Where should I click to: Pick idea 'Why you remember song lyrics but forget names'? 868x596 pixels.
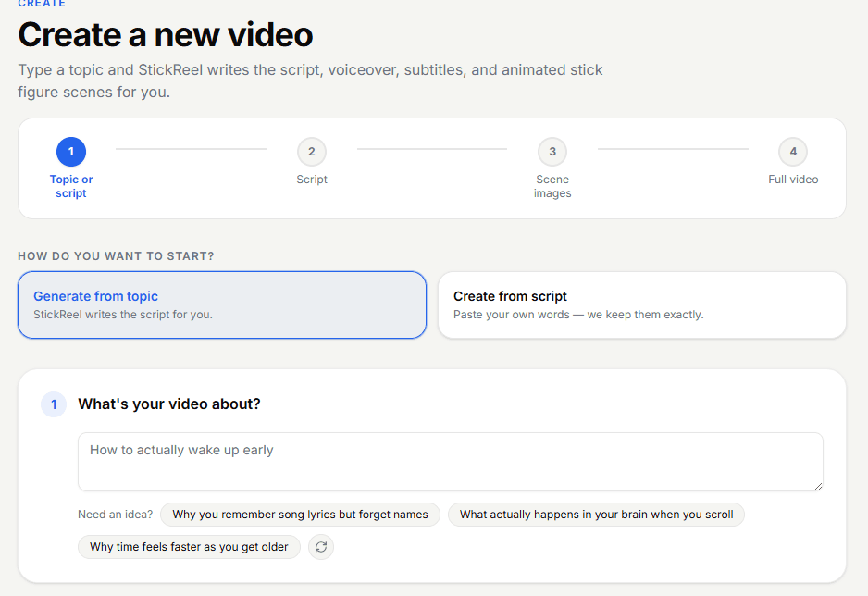click(x=300, y=515)
